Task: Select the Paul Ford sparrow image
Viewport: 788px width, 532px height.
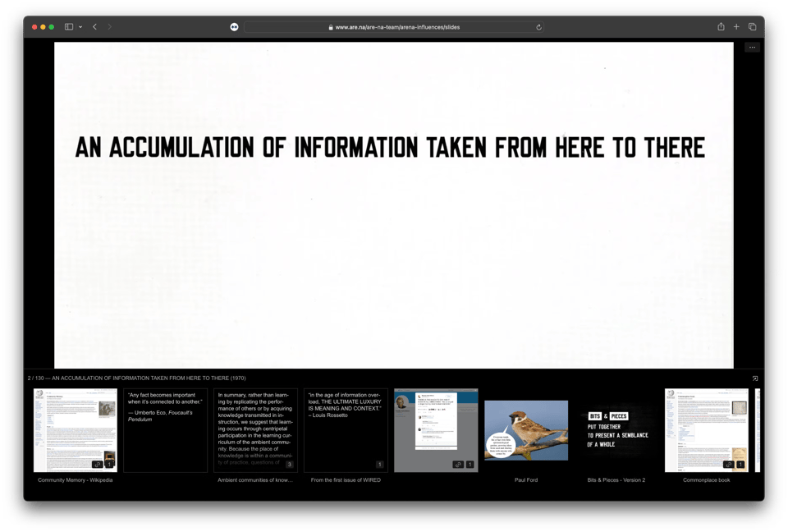Action: 526,430
